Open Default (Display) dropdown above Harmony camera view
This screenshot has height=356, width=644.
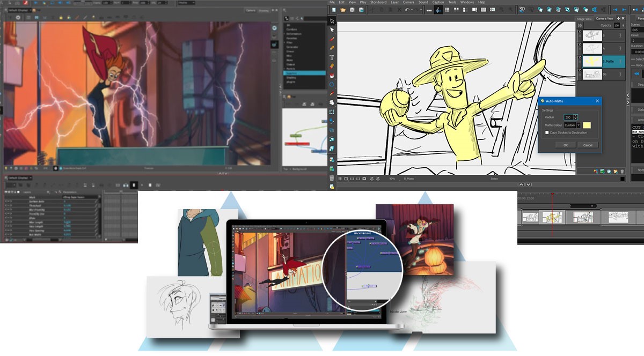pyautogui.click(x=20, y=10)
